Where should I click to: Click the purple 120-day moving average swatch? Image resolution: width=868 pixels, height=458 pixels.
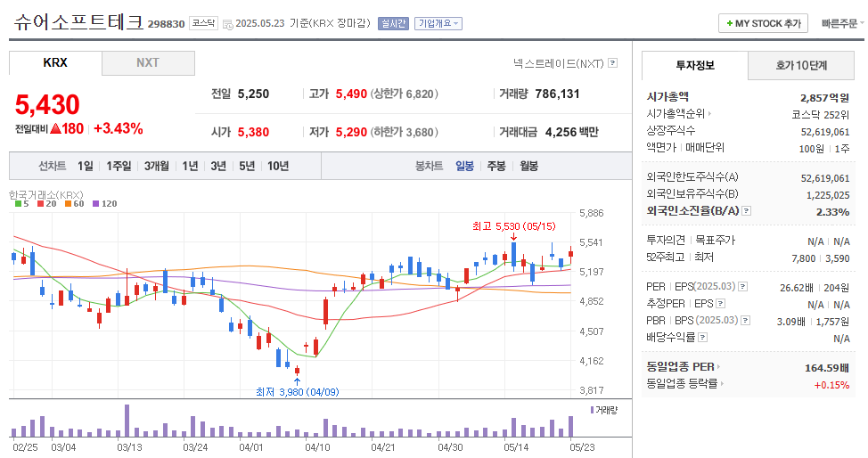point(95,204)
